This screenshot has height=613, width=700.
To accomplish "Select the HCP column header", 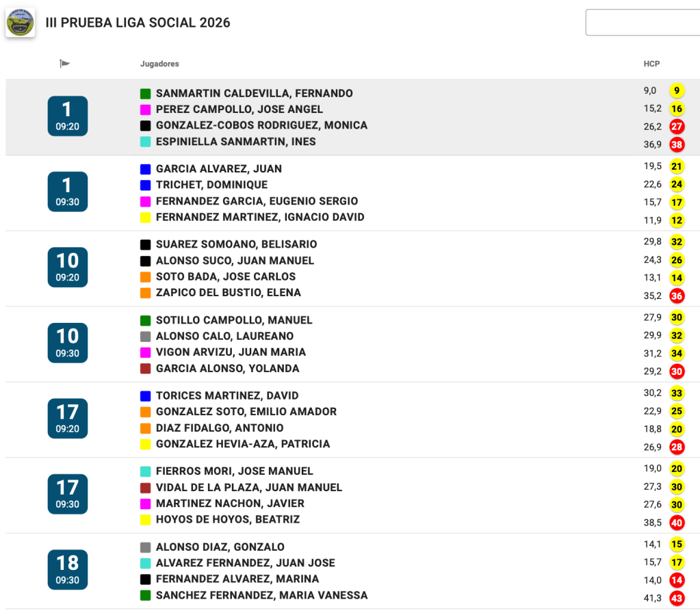I will [651, 64].
